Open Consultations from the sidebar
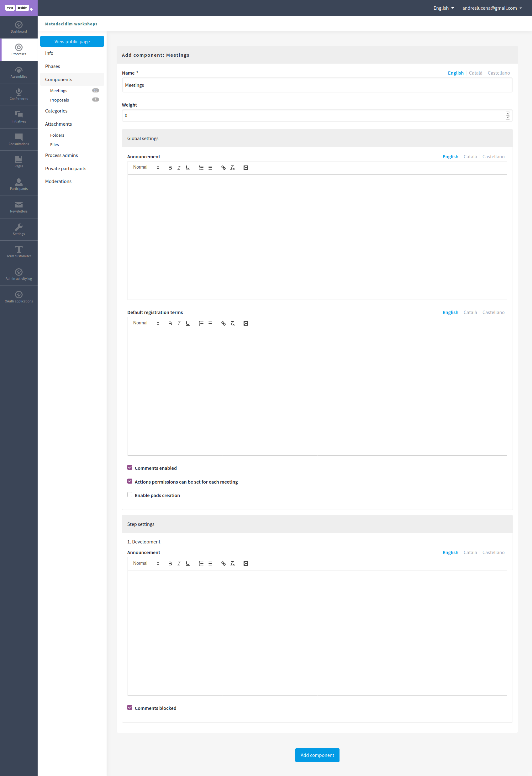 (19, 139)
